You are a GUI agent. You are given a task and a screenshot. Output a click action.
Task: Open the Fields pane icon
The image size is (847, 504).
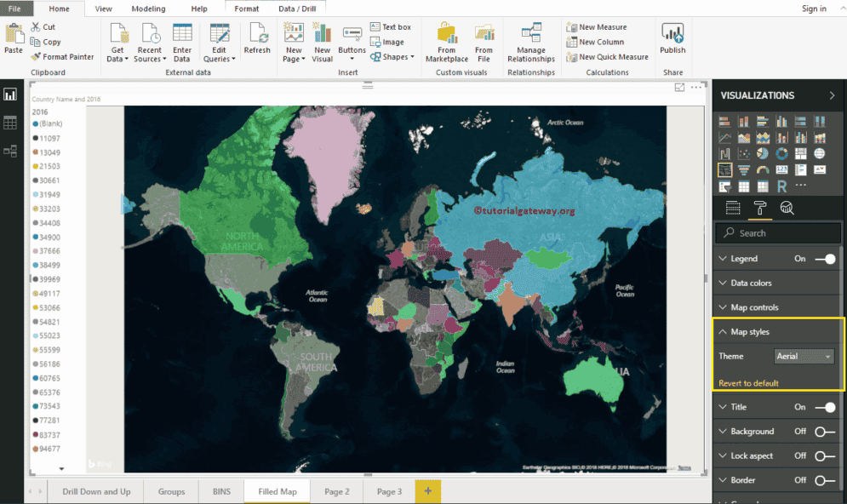coord(731,207)
